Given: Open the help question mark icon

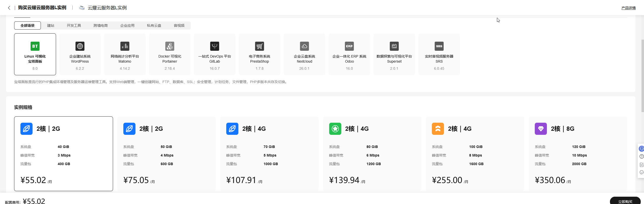Looking at the screenshot, I should [642, 157].
